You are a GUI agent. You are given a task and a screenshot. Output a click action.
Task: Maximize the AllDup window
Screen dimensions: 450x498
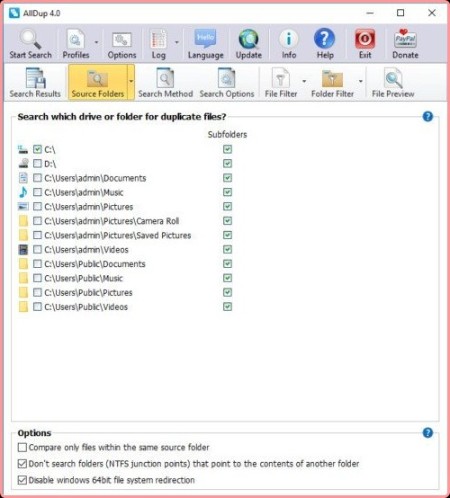click(401, 13)
